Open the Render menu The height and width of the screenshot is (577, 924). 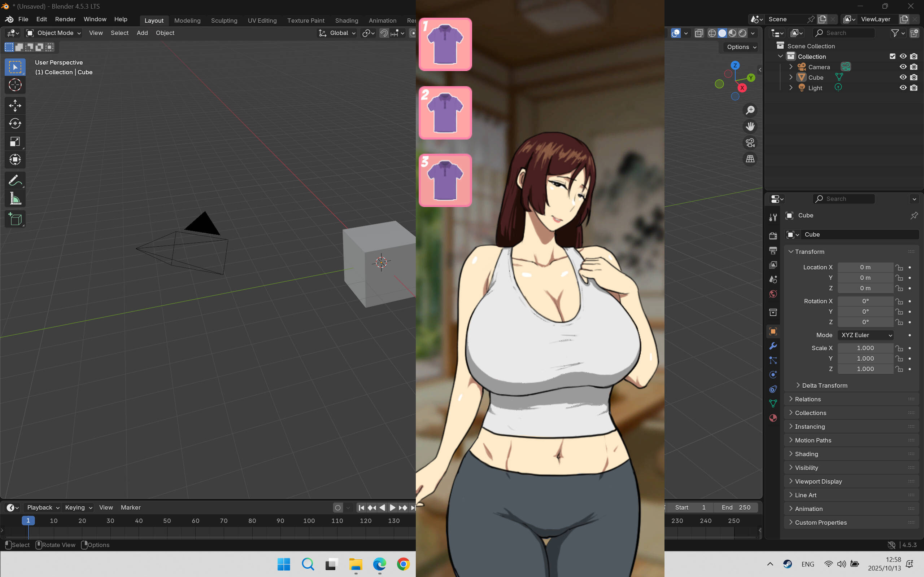[65, 19]
